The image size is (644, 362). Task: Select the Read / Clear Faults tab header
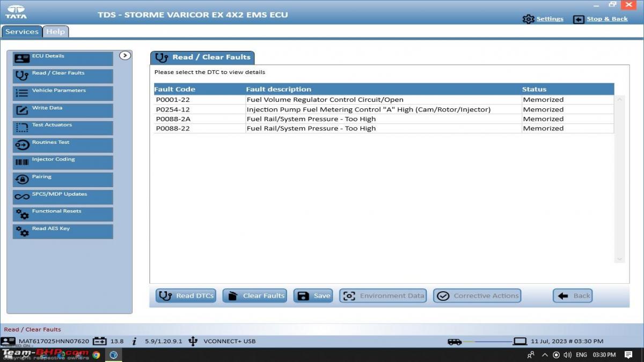pos(202,57)
